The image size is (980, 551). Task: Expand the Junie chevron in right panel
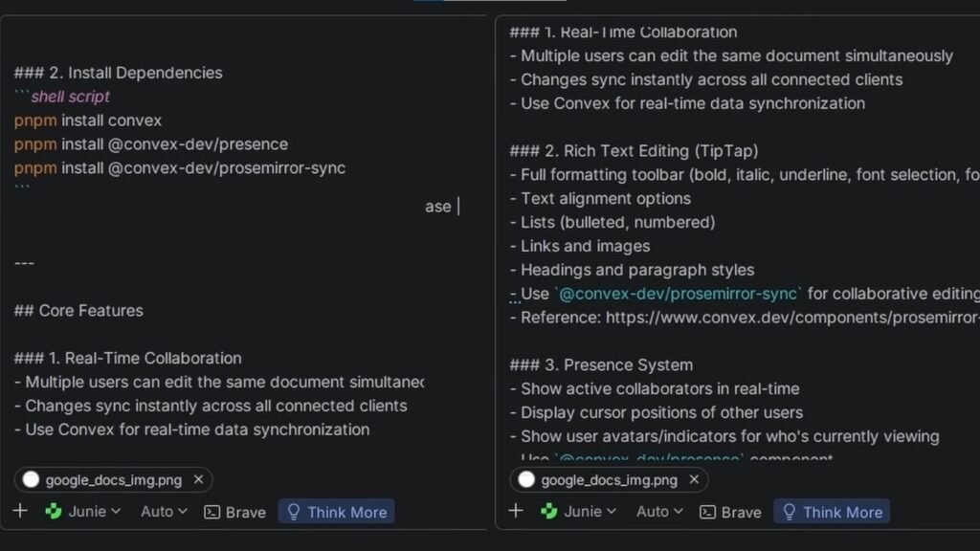click(612, 512)
